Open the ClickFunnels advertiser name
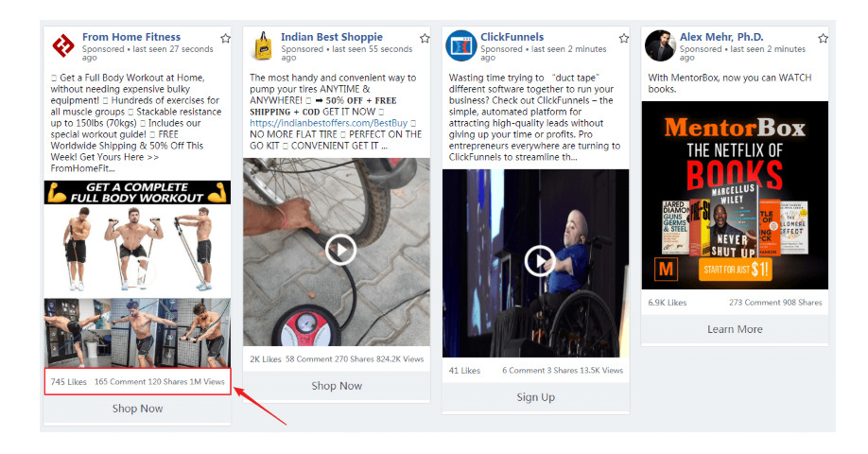This screenshot has width=868, height=454. (x=512, y=37)
